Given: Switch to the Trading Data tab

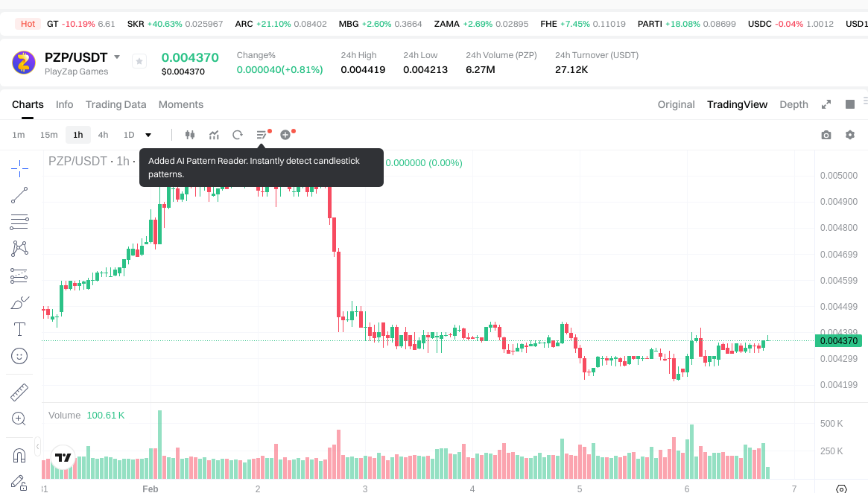Looking at the screenshot, I should pos(115,104).
